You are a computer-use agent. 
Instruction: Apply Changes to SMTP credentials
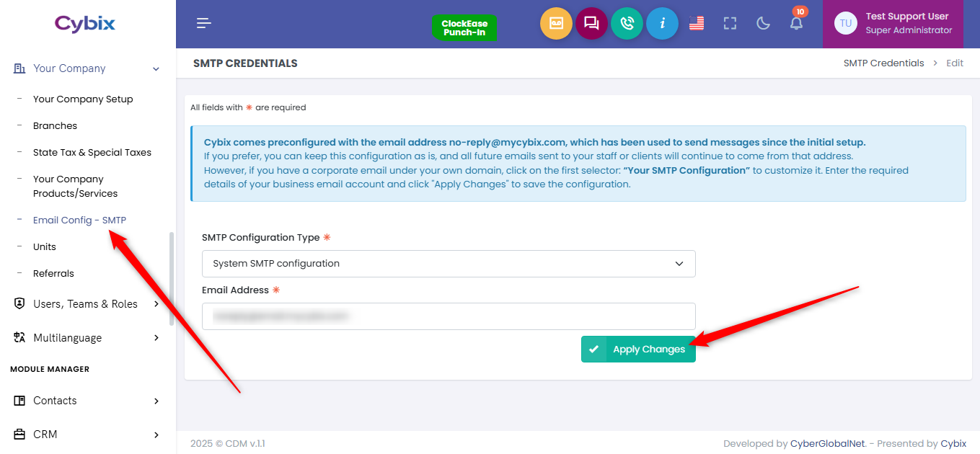coord(638,350)
